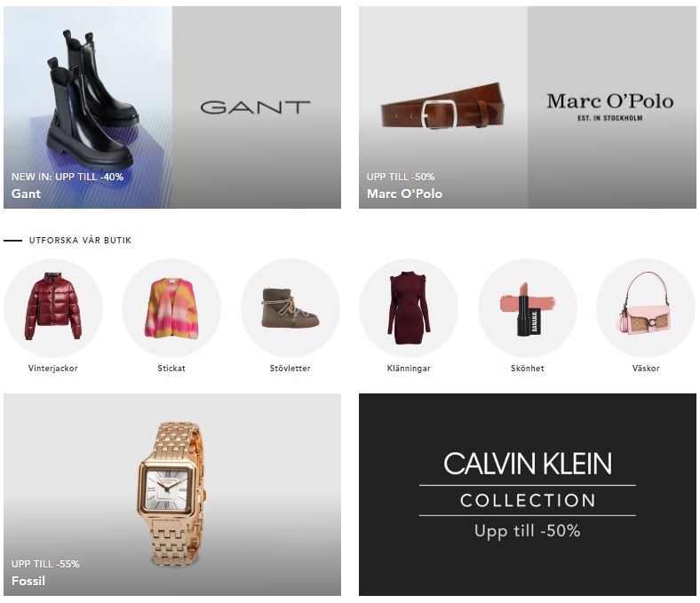Open the Stövletter boot category icon
The height and width of the screenshot is (603, 700).
[290, 307]
